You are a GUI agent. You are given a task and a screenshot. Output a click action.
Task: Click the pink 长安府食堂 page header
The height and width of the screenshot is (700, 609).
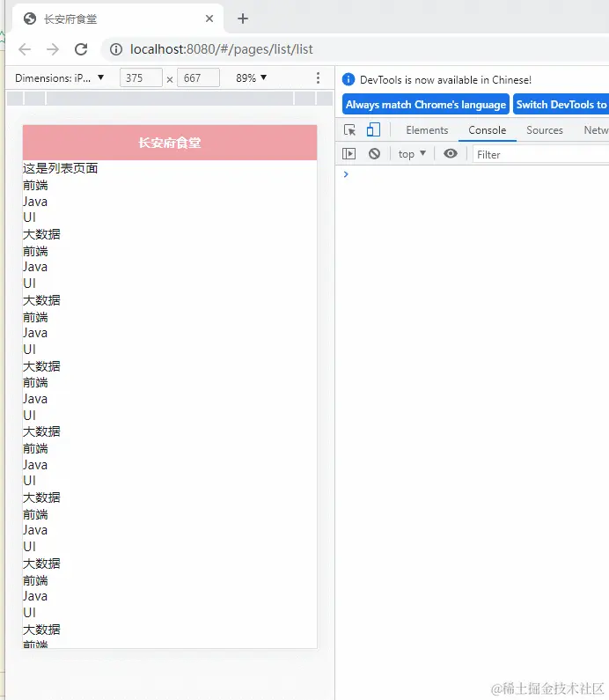pos(170,143)
